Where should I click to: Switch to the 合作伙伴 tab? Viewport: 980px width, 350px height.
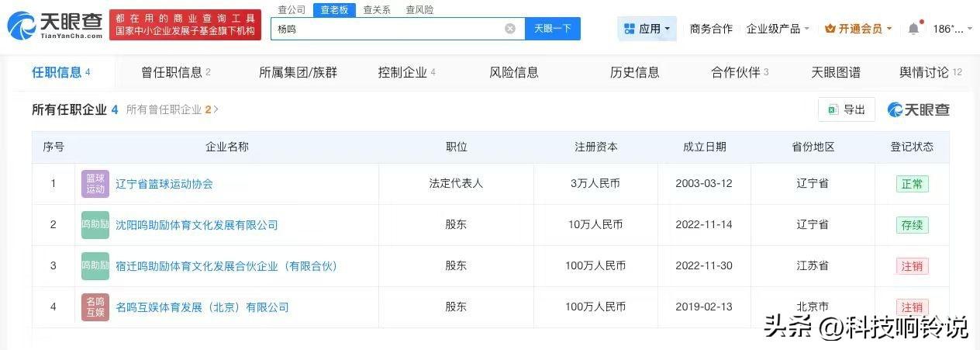pyautogui.click(x=740, y=72)
